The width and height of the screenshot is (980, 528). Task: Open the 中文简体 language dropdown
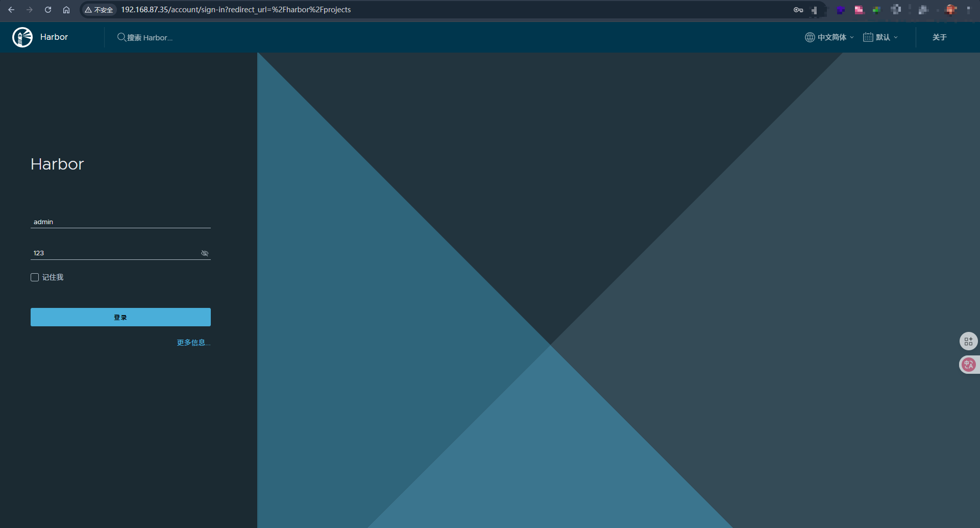829,37
